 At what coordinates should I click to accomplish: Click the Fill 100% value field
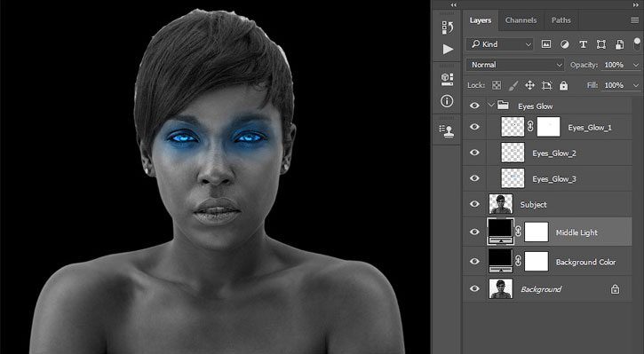614,85
